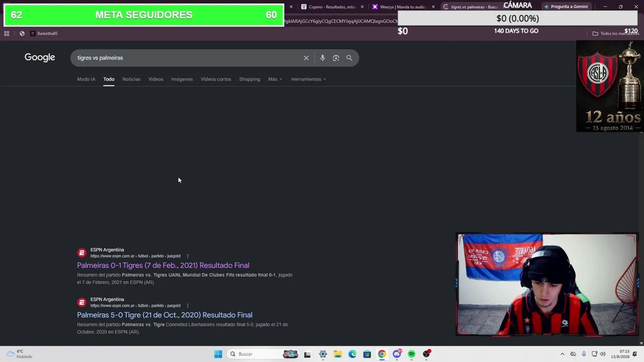Click the ESPN URL breadcrumb of the Palmeiras 0-1 Tigres result

pyautogui.click(x=135, y=256)
